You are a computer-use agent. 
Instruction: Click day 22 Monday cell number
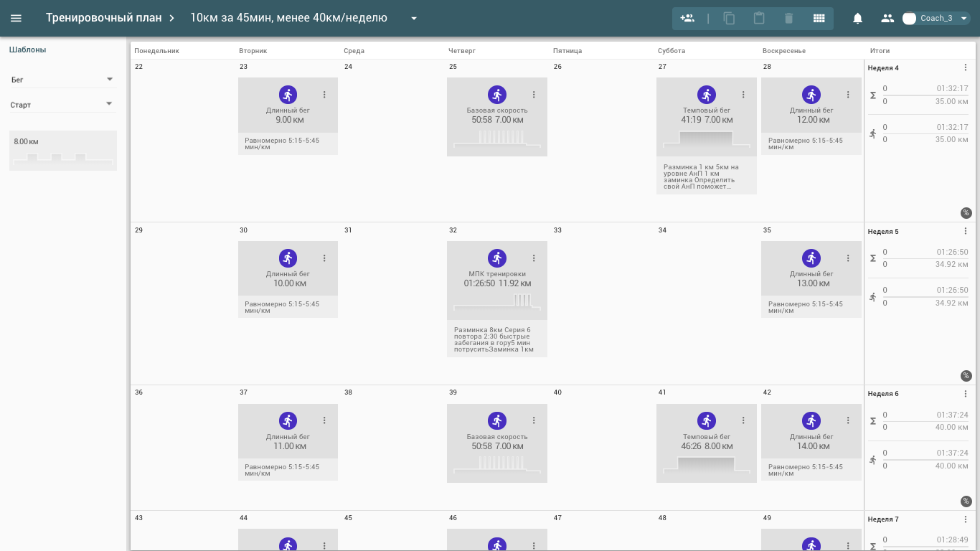tap(138, 67)
